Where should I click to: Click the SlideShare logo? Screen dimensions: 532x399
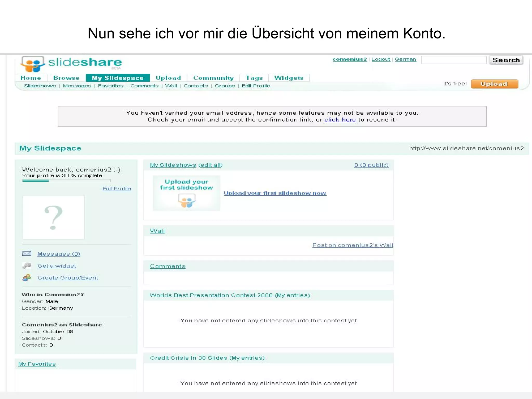click(x=71, y=64)
